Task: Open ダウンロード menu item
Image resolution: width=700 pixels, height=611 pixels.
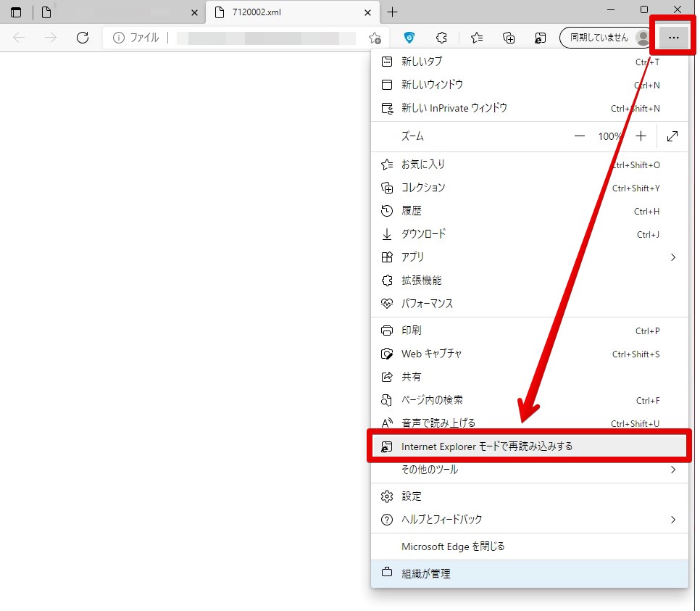Action: (x=530, y=234)
